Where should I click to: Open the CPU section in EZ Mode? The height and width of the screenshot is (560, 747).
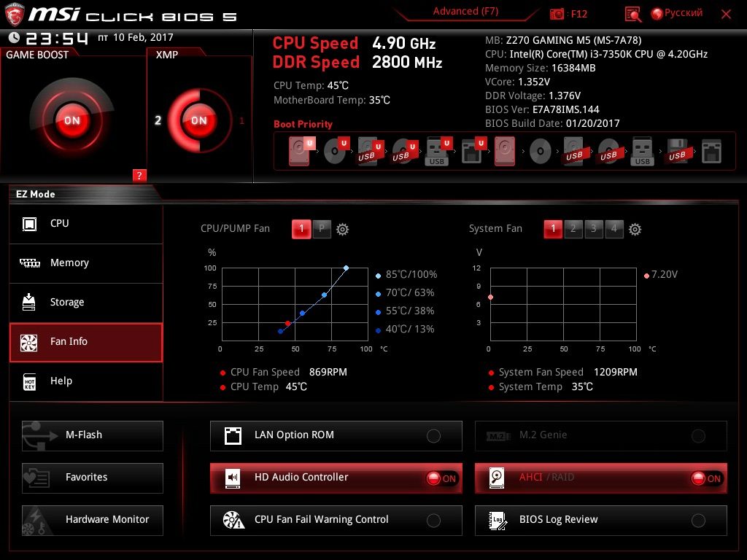point(86,224)
